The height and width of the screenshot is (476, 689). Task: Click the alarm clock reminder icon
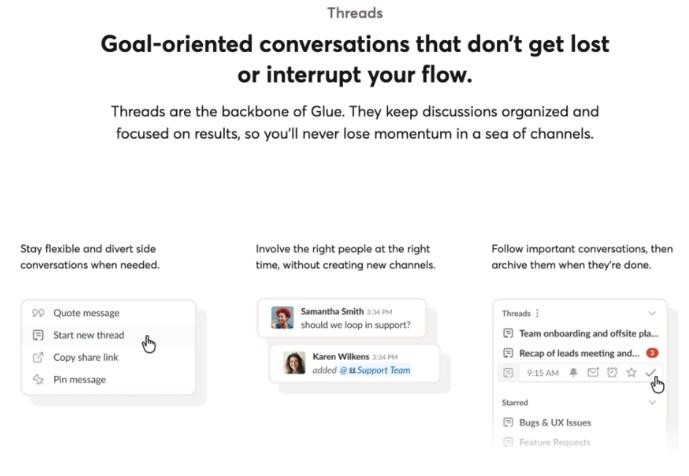pos(612,373)
